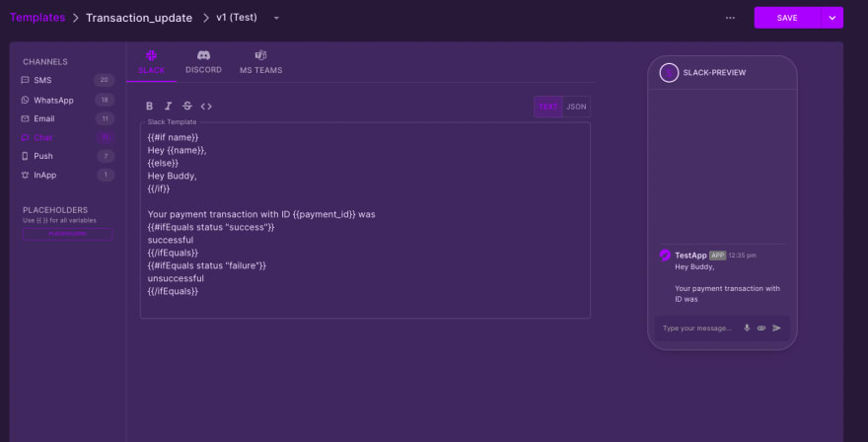Click the SMS count badge 20
This screenshot has height=442, width=868.
[105, 80]
